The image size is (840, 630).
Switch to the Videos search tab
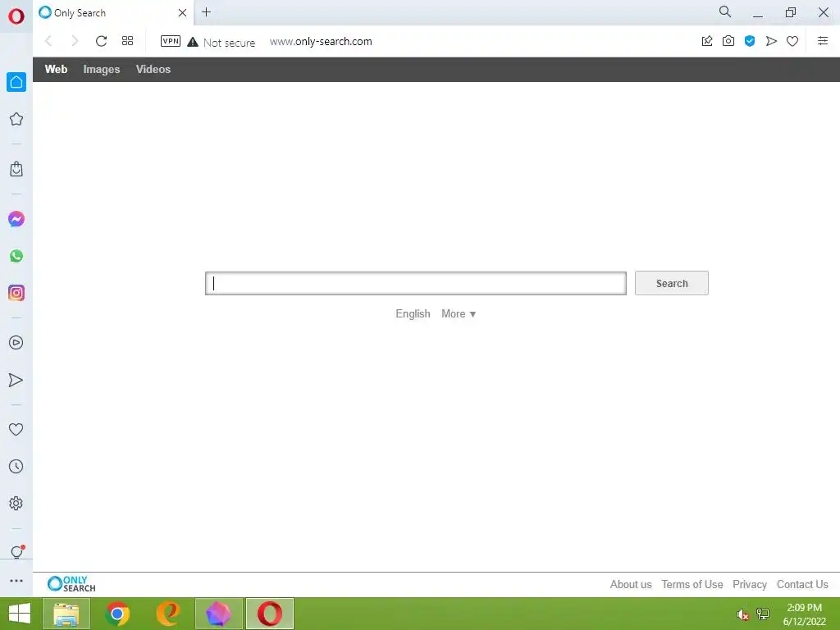(x=153, y=69)
